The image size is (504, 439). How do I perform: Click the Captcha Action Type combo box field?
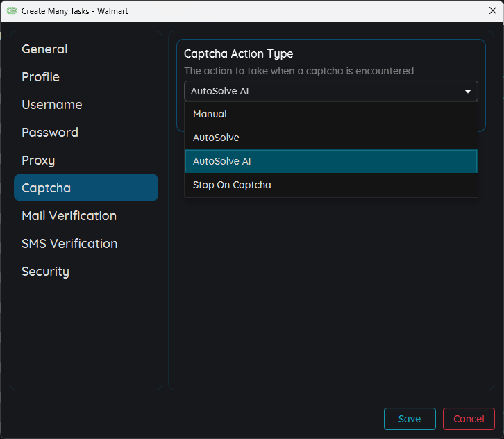[319, 91]
